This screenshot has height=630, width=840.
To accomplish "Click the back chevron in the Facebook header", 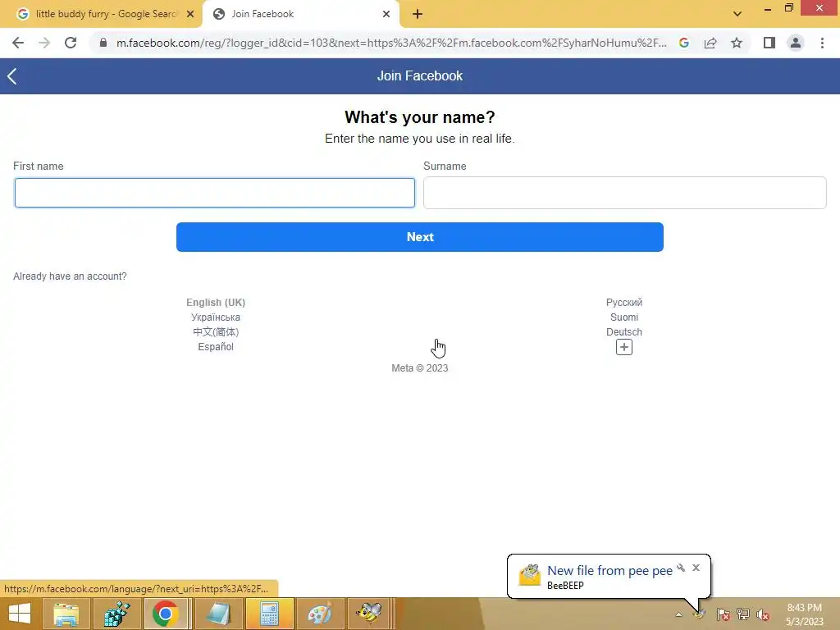I will point(12,76).
